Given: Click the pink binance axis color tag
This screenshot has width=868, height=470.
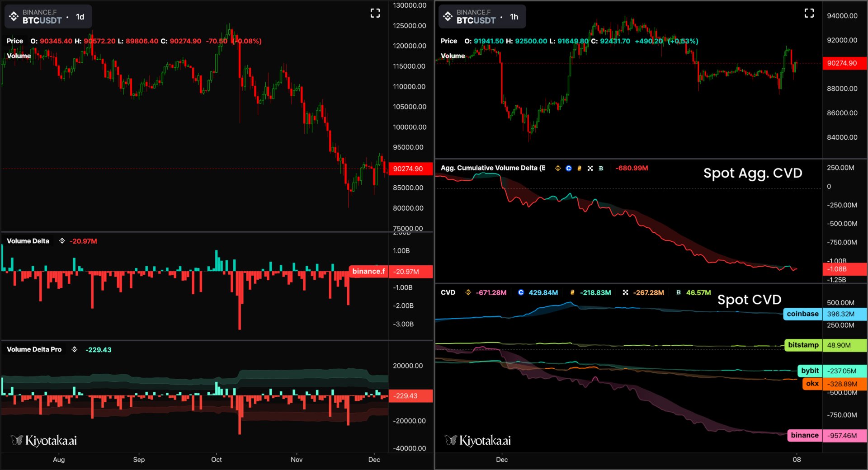Looking at the screenshot, I should [804, 435].
